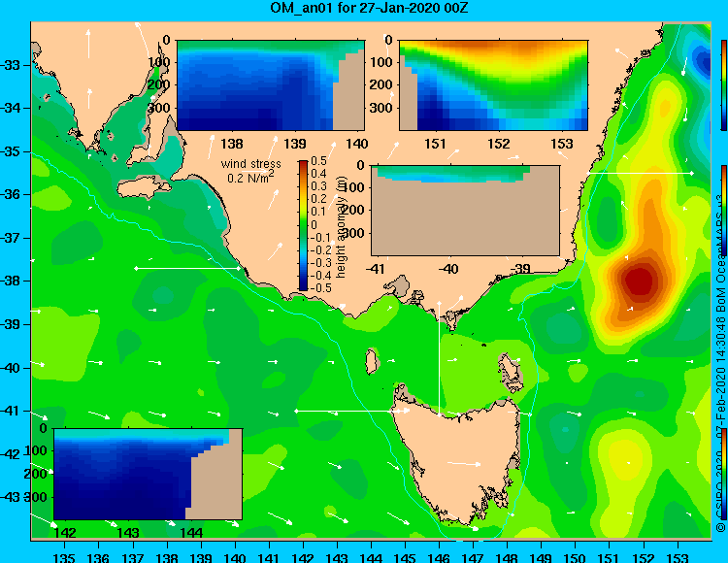This screenshot has width=728, height=563.
Task: Click Flinders Island northeast of Tasmania
Action: 512,372
